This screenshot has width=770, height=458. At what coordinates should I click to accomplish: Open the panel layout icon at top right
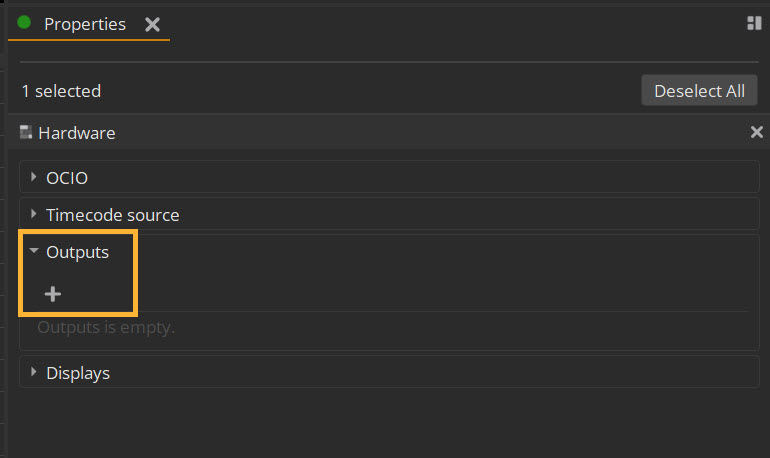[x=754, y=23]
